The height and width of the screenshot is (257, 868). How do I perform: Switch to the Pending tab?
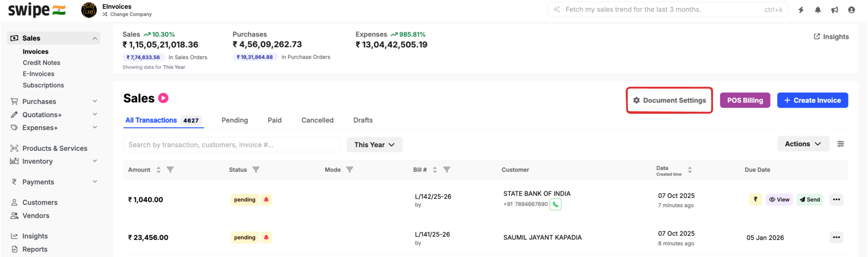point(235,120)
